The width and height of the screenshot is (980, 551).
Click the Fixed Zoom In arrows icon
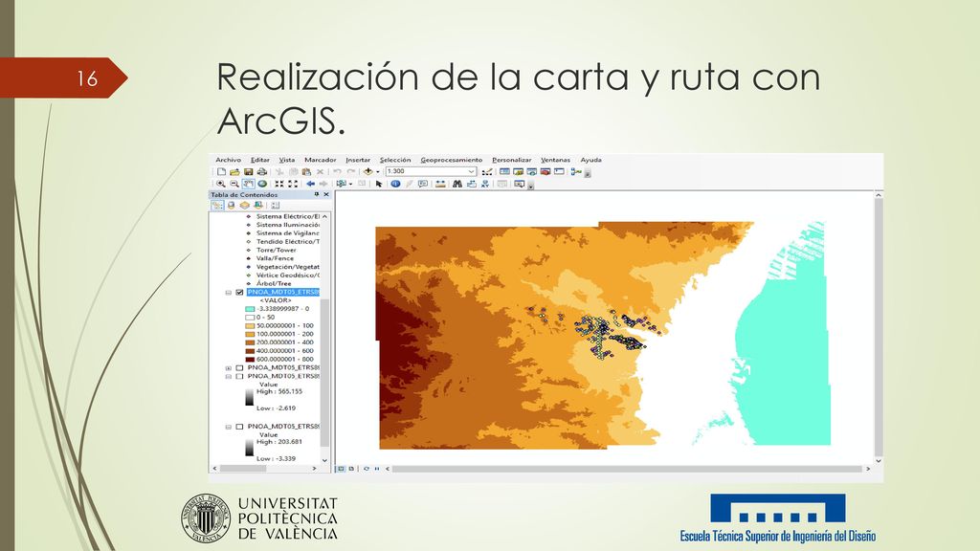click(279, 184)
